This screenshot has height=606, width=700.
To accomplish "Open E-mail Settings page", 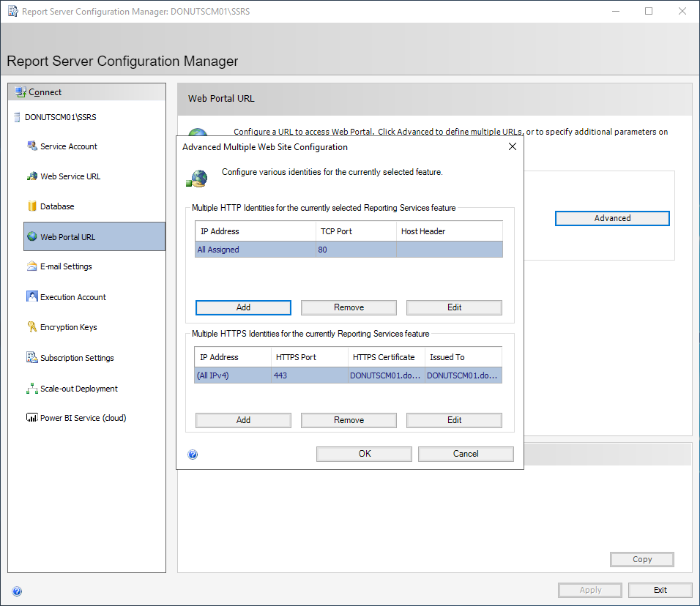I will (x=66, y=266).
